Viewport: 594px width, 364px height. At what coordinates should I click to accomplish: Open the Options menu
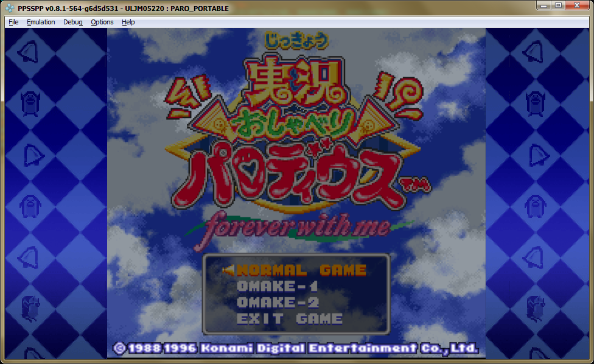pos(102,22)
